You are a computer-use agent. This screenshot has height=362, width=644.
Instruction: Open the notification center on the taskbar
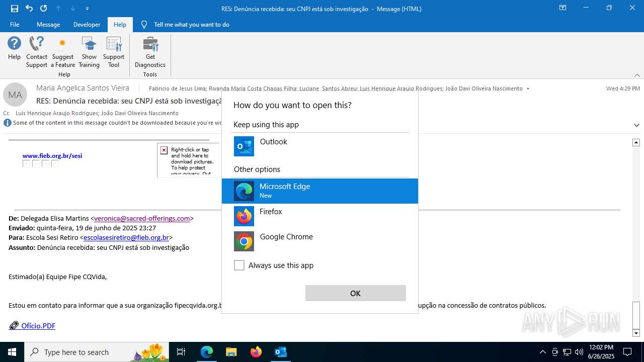(627, 352)
